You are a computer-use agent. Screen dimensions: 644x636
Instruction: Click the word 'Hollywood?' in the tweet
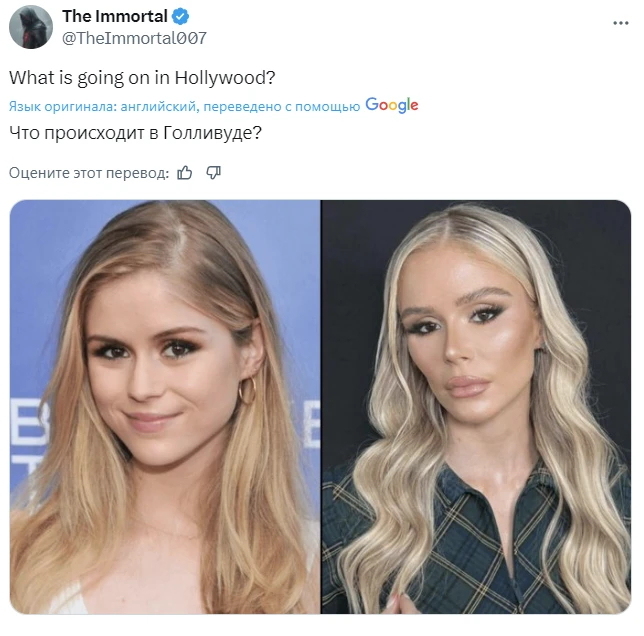tap(225, 78)
